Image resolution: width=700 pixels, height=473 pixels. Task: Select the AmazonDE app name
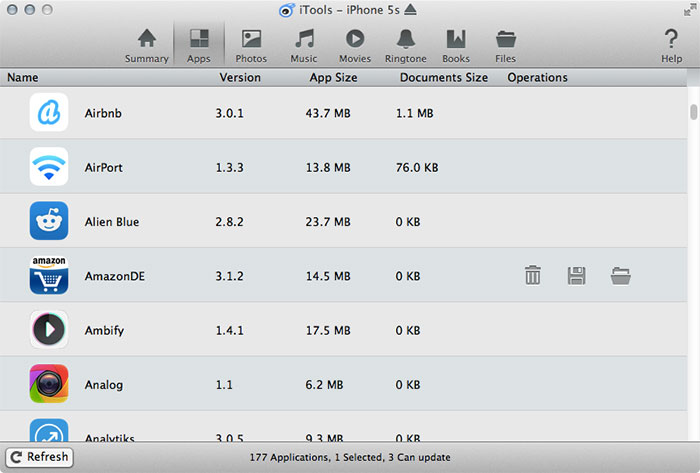115,276
